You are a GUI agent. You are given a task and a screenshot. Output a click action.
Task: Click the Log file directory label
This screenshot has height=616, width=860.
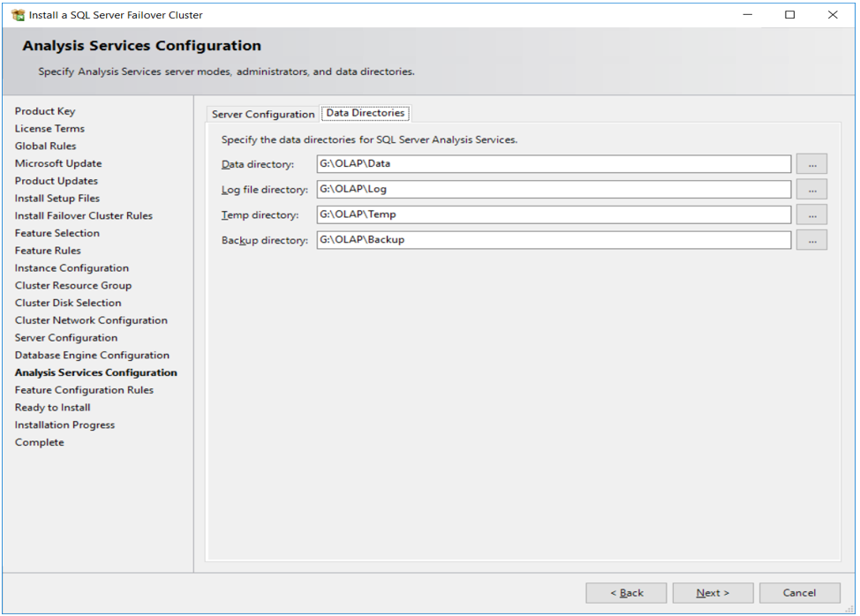(264, 190)
